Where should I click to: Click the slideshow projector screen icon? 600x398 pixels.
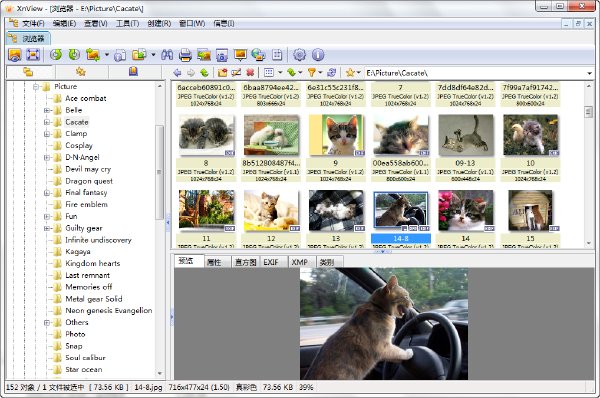pyautogui.click(x=240, y=55)
